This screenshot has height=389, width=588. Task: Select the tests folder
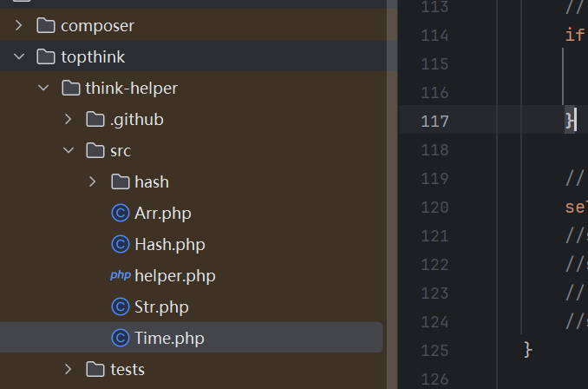[127, 370]
